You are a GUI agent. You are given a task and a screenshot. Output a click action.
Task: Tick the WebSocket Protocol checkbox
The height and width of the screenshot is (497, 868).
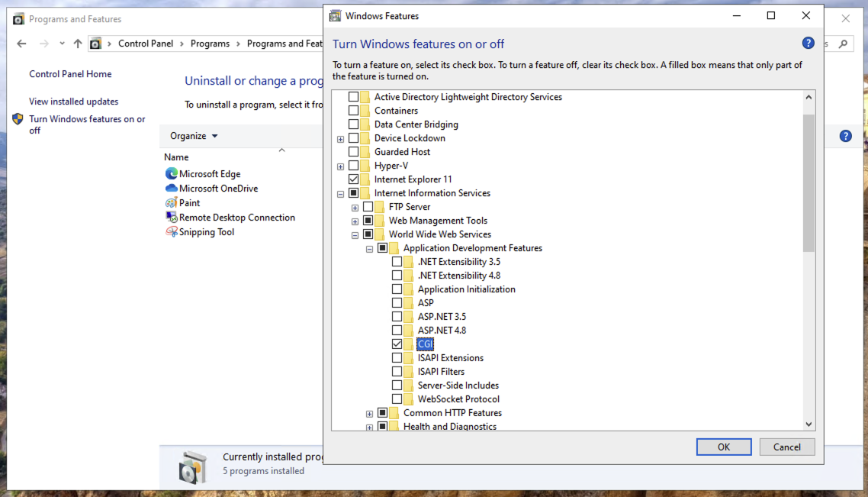[397, 399]
